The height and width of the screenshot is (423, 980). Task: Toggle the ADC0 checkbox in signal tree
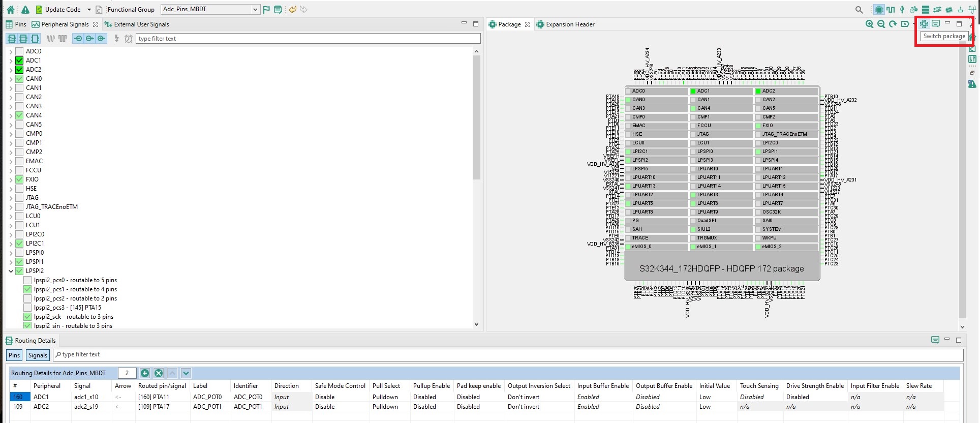[19, 51]
